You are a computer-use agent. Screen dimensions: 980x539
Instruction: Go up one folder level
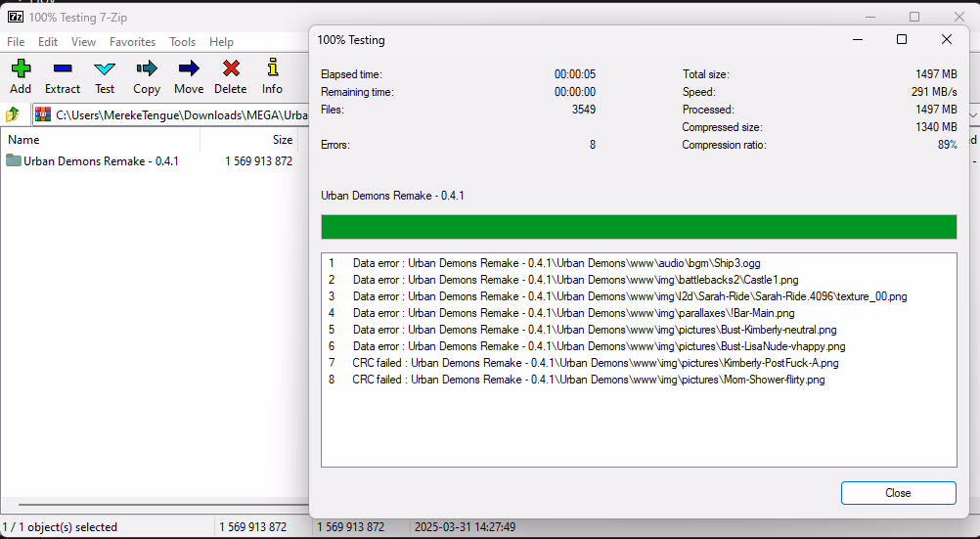point(13,114)
